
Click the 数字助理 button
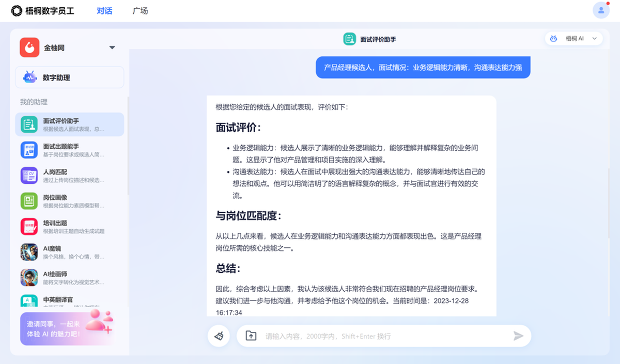tap(69, 77)
